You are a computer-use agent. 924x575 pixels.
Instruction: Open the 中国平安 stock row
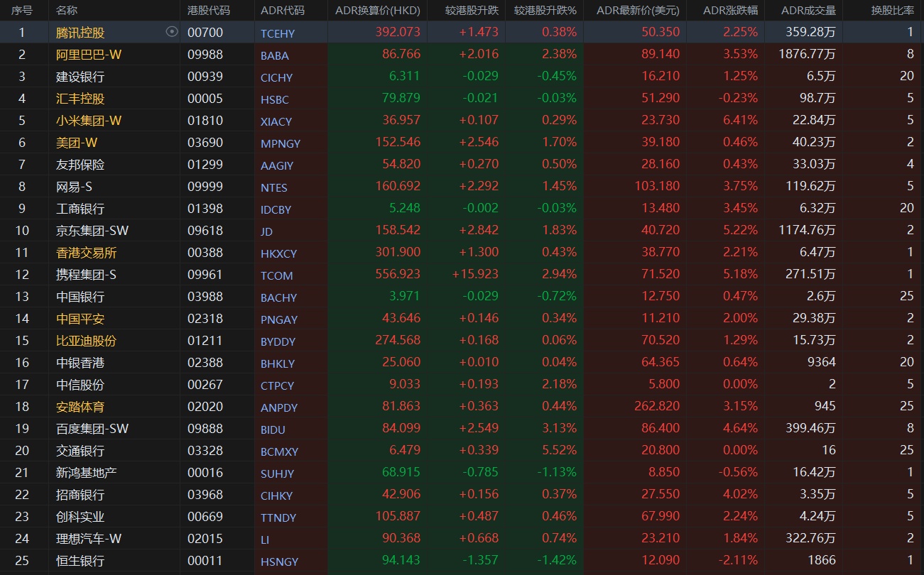[80, 319]
